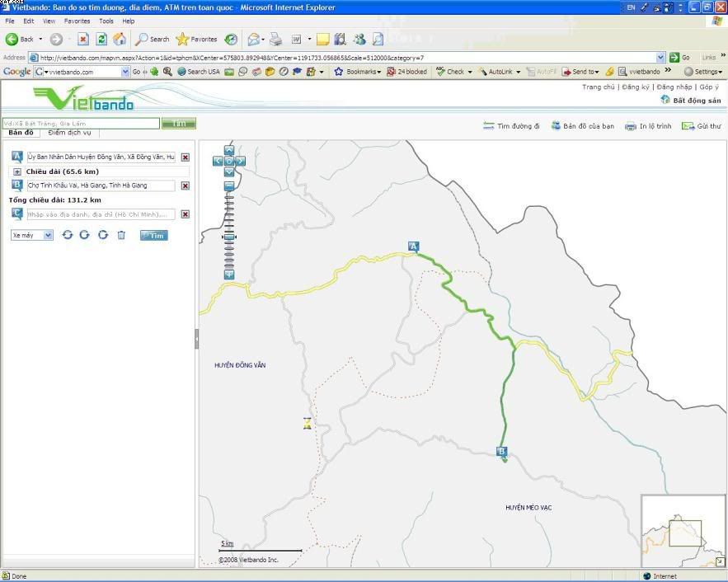The width and height of the screenshot is (728, 582).
Task: Click Gửi thư send mail
Action: pos(701,126)
